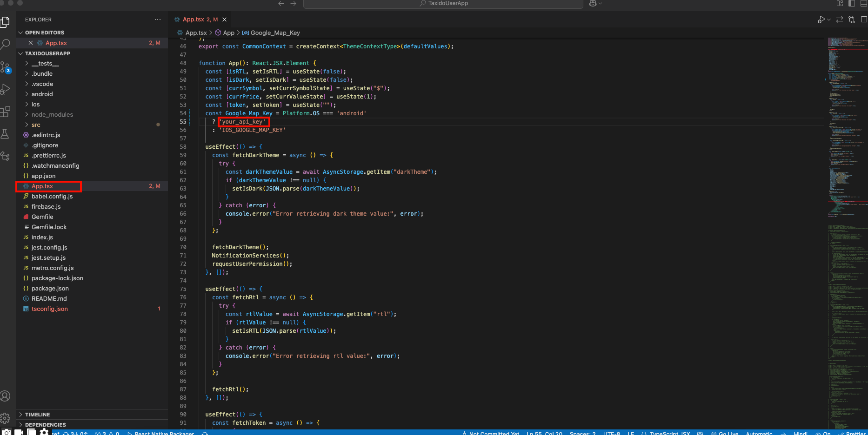Open the Search view in the activity bar
The width and height of the screenshot is (868, 435).
(x=6, y=44)
